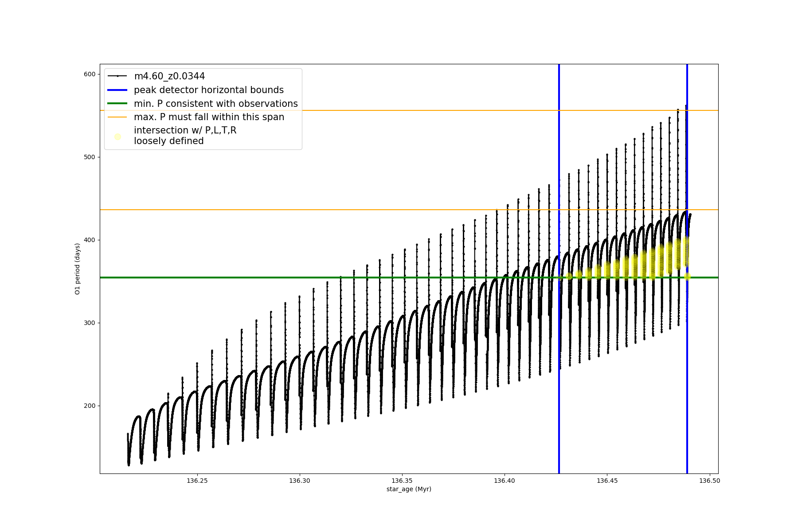Click the blue line swatch in legend
The width and height of the screenshot is (798, 532).
(117, 90)
